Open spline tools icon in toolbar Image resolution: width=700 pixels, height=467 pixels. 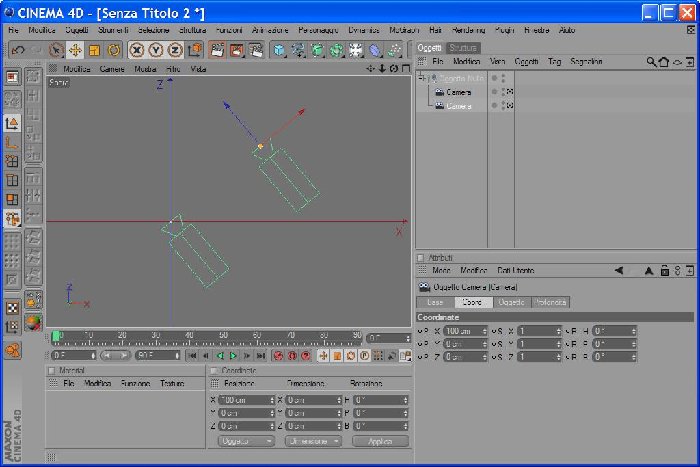298,50
